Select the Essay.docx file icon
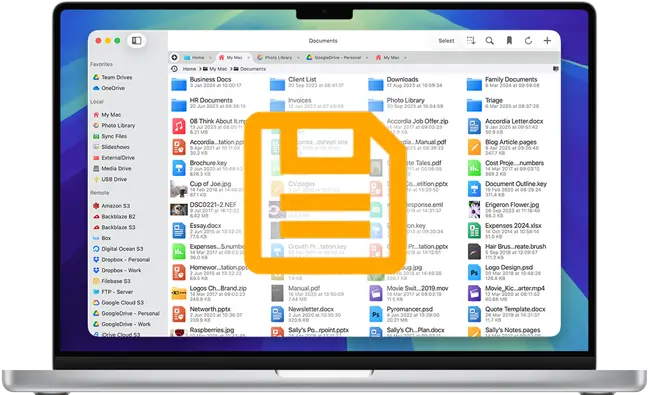This screenshot has width=648, height=395. tap(179, 231)
